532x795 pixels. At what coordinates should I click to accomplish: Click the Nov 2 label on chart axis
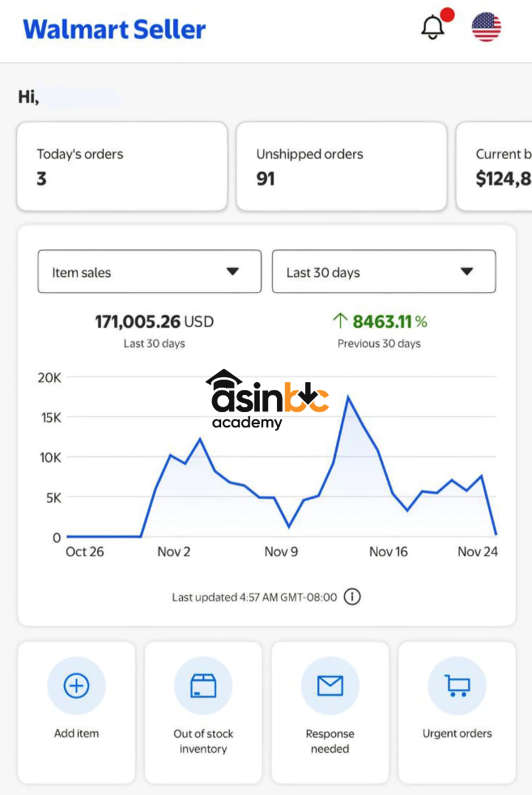(173, 552)
